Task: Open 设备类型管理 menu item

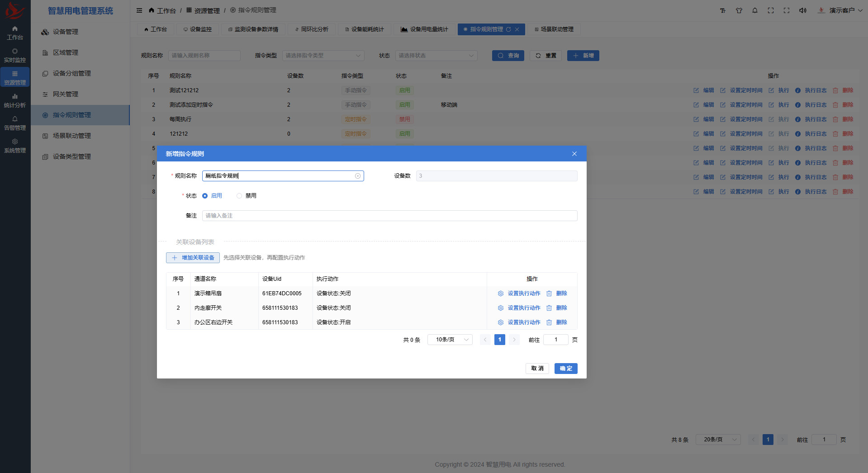Action: [x=80, y=156]
